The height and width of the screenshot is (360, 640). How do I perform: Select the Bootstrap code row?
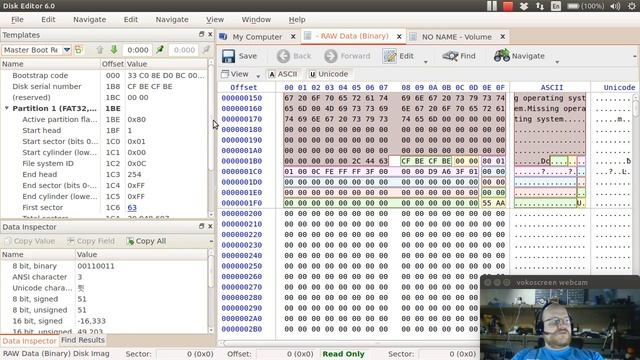pos(104,76)
